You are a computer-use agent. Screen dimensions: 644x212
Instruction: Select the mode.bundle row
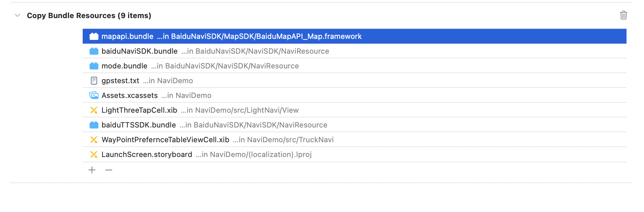(x=124, y=66)
